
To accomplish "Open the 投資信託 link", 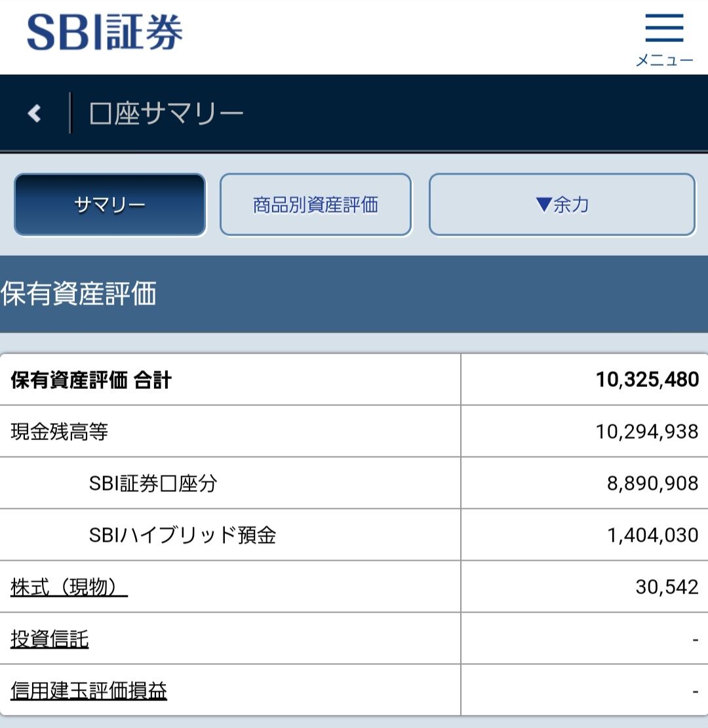I will pos(49,639).
